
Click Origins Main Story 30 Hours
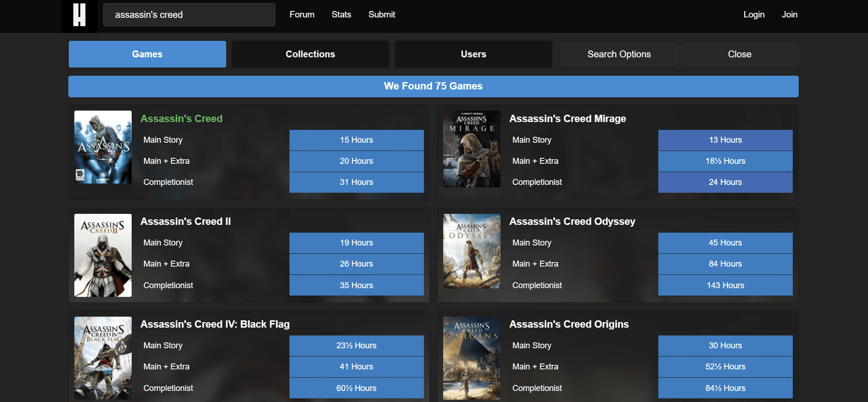(x=725, y=346)
